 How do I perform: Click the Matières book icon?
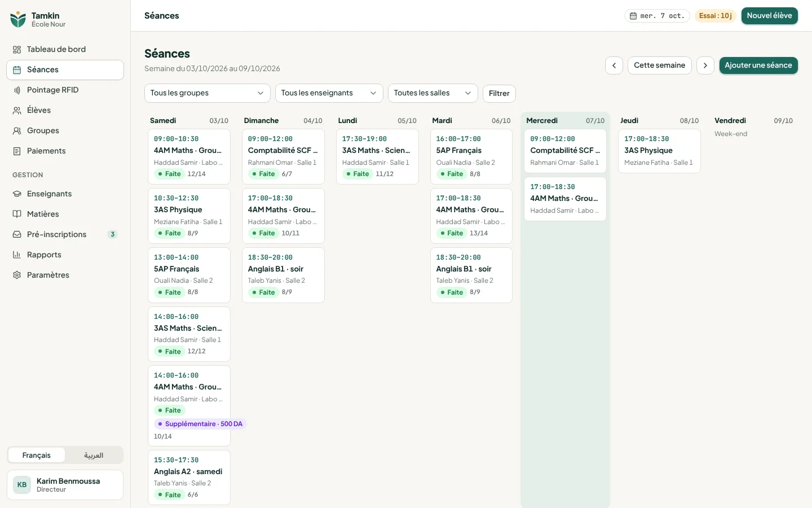17,214
